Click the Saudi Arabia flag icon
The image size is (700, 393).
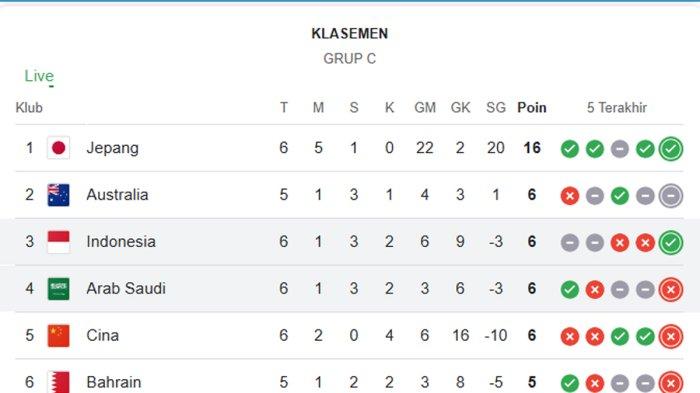coord(58,288)
